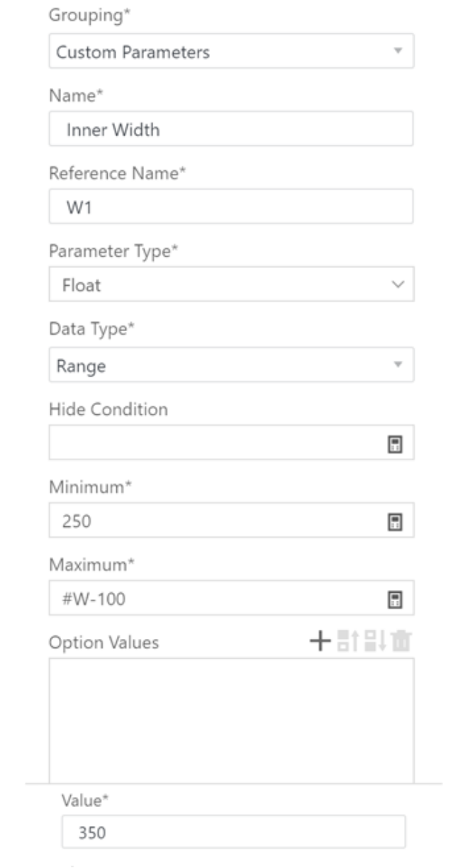475x868 pixels.
Task: Click the Range data type selection
Action: click(x=213, y=366)
